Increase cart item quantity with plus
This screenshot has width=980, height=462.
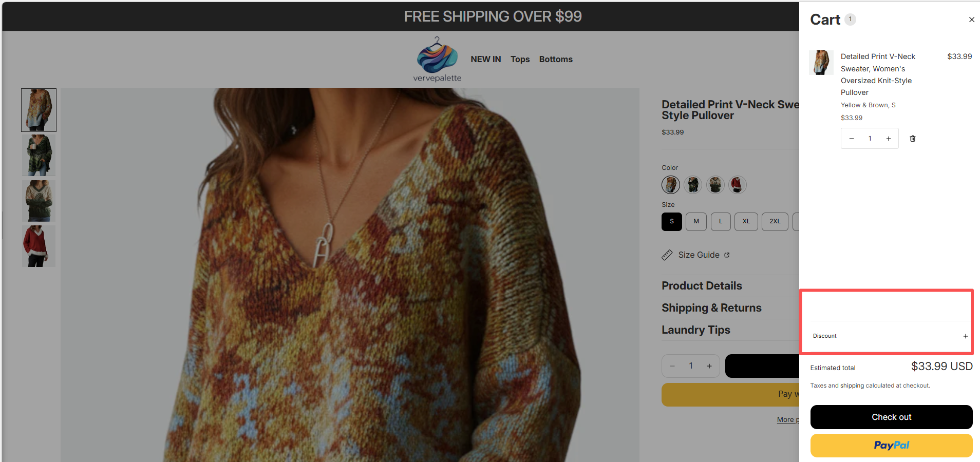(889, 139)
